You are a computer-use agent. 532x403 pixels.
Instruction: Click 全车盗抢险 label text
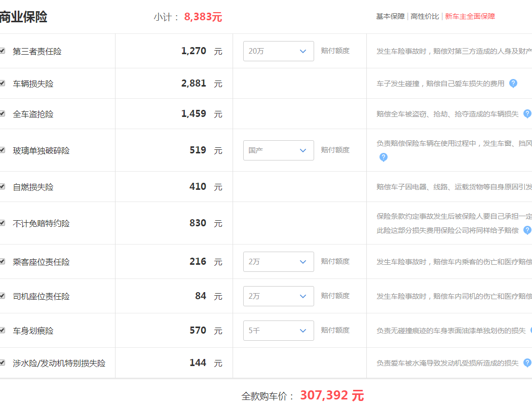point(33,114)
